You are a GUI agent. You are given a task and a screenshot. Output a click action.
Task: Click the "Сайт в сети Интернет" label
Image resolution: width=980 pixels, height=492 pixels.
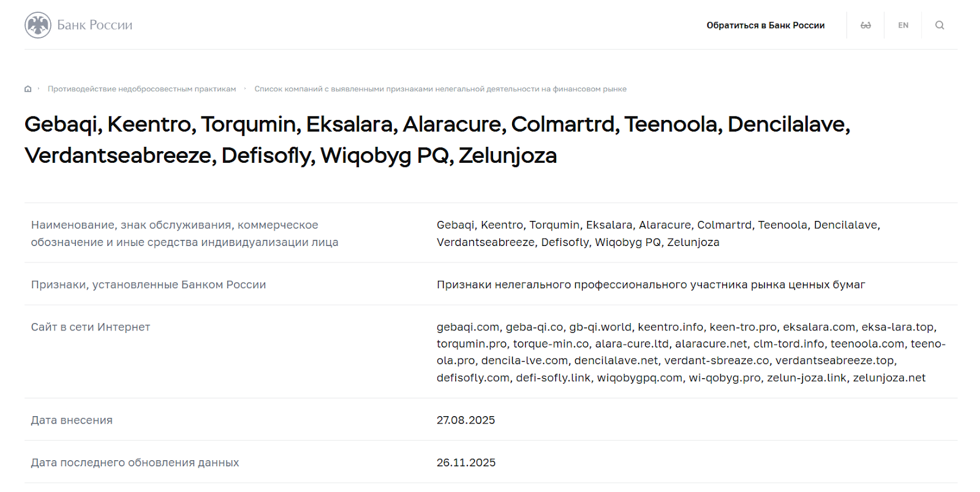91,327
